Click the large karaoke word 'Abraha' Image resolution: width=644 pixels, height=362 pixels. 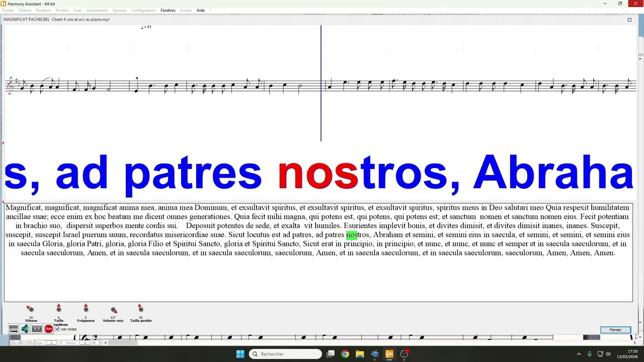[553, 172]
